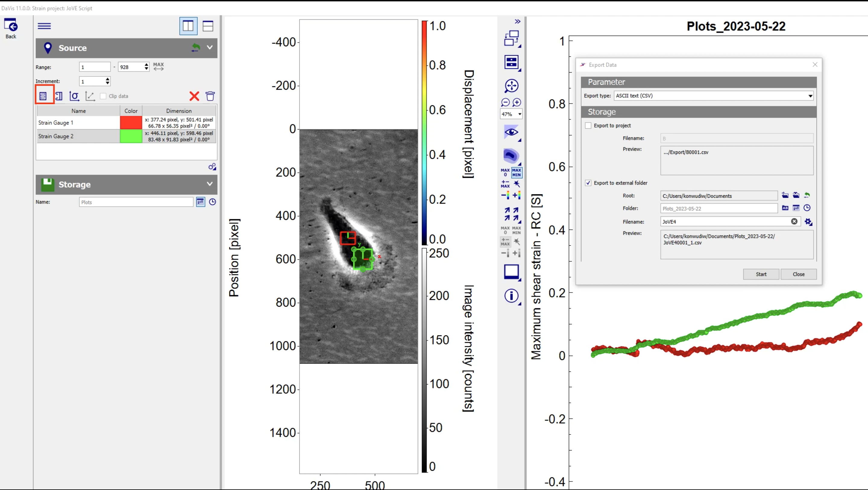Collapse the Storage section chevron
868x490 pixels.
tap(209, 184)
